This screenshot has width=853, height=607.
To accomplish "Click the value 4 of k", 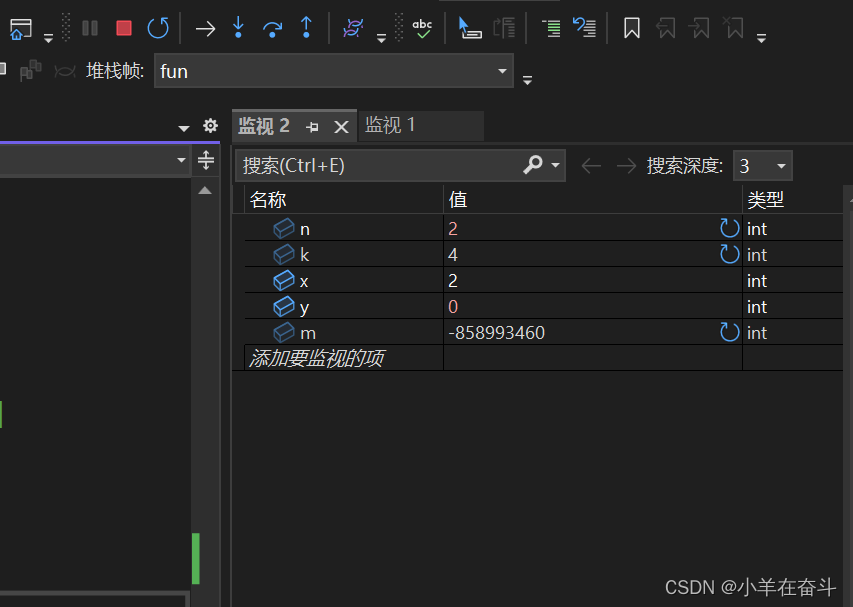I will (x=453, y=255).
